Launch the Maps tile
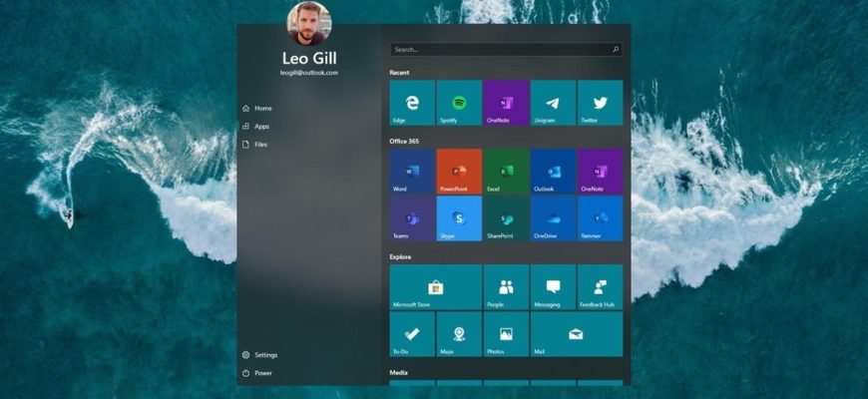This screenshot has width=868, height=399. pyautogui.click(x=459, y=334)
